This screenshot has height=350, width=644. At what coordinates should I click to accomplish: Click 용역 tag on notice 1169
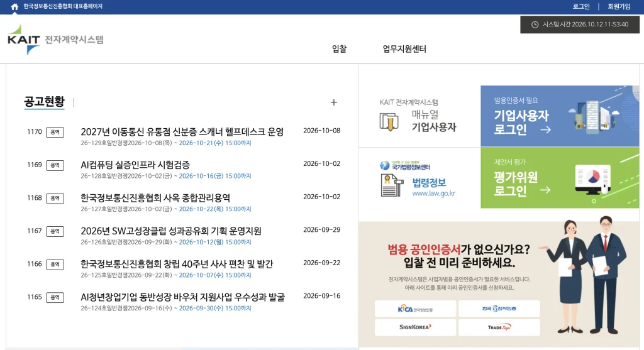coord(55,165)
